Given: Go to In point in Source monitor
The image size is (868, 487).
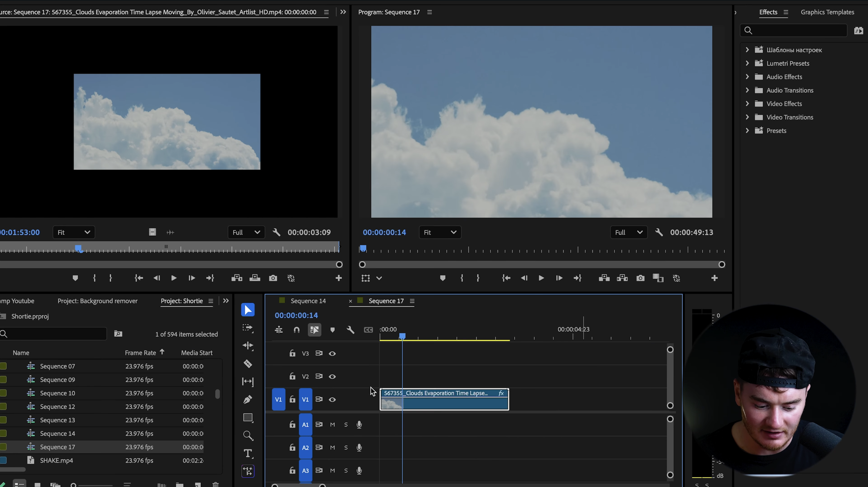Looking at the screenshot, I should [x=139, y=278].
